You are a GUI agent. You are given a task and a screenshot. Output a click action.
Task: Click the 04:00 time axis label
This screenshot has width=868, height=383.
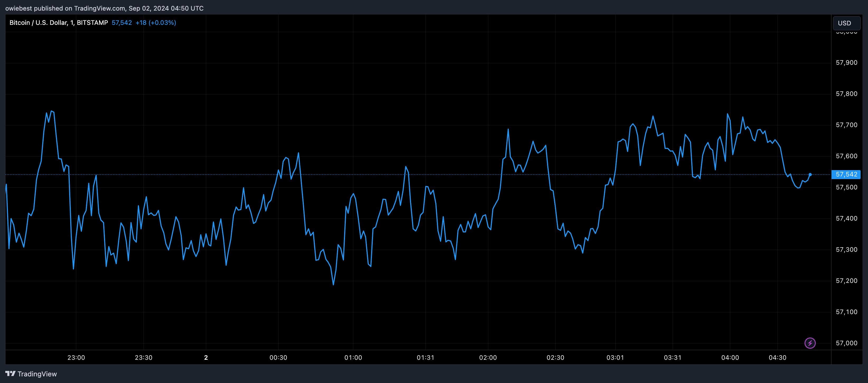[x=730, y=357]
